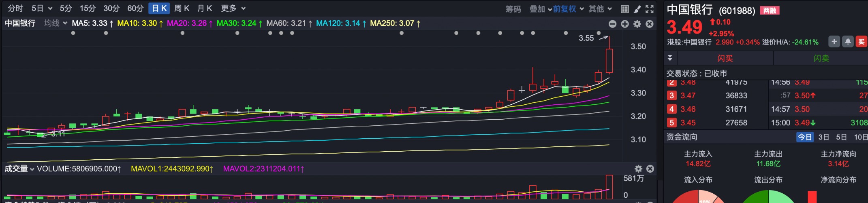Zoom in the K-line chart with plus icon
This screenshot has height=203, width=868.
[625, 24]
